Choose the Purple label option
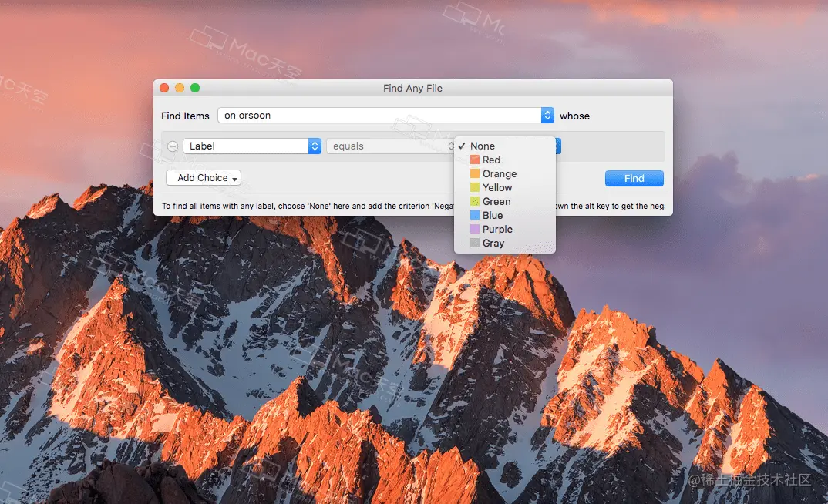Image resolution: width=828 pixels, height=504 pixels. tap(504, 229)
